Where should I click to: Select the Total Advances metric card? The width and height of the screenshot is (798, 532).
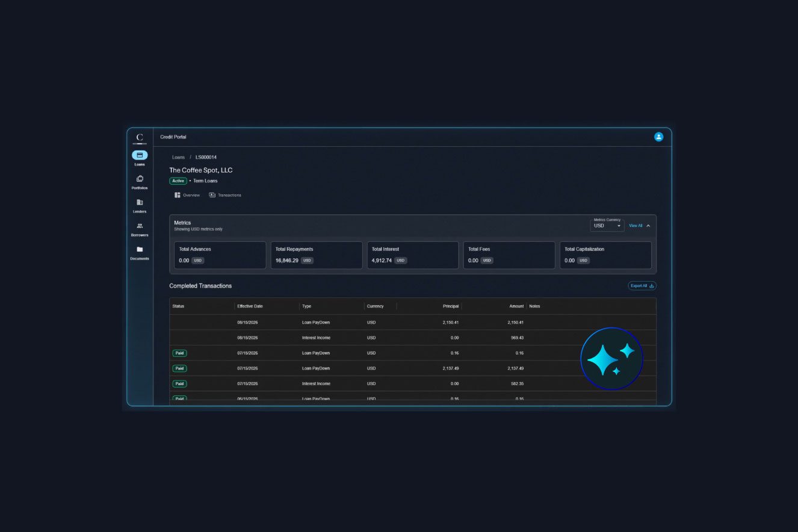pos(220,255)
